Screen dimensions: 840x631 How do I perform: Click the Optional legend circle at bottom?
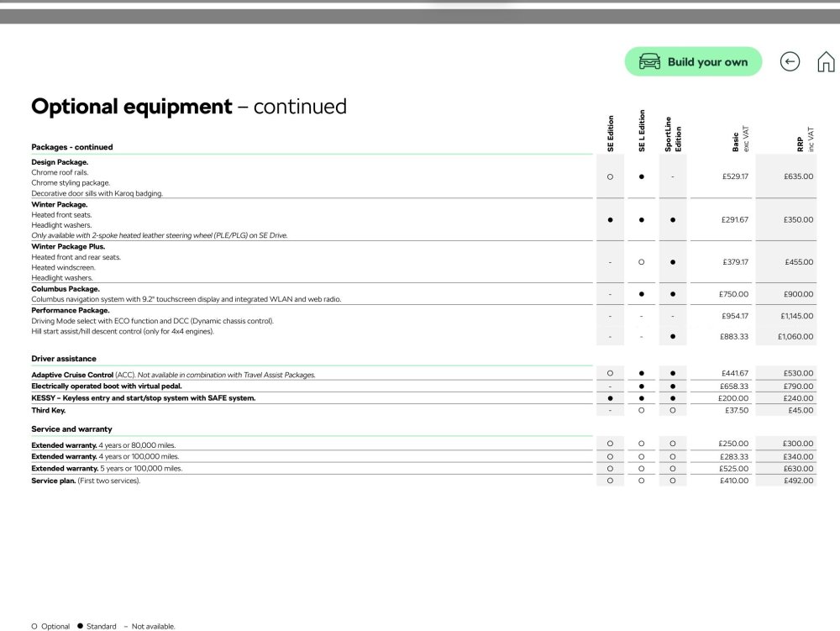[34, 626]
